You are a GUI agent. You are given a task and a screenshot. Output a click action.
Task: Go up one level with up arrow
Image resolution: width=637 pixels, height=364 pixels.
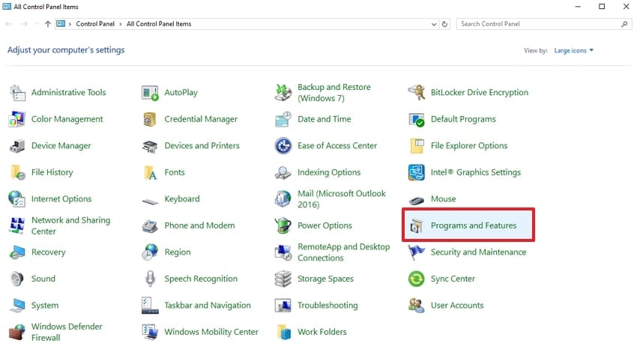pyautogui.click(x=47, y=25)
